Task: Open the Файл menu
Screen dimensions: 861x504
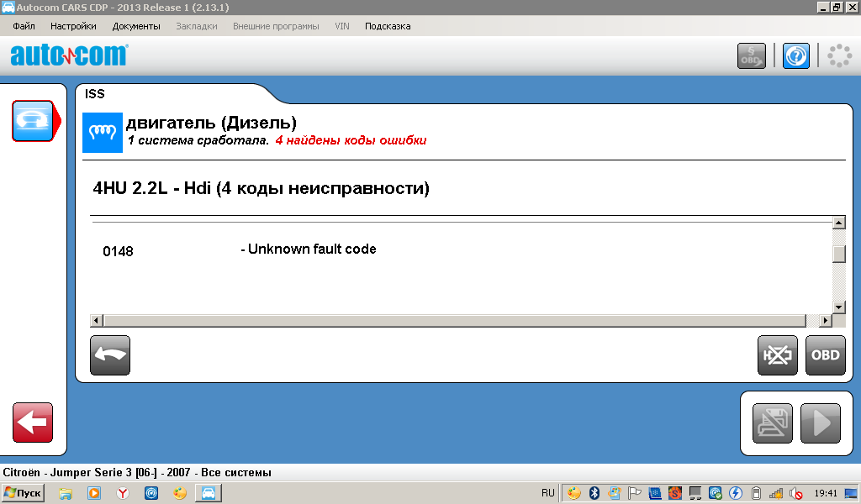Action: [24, 26]
